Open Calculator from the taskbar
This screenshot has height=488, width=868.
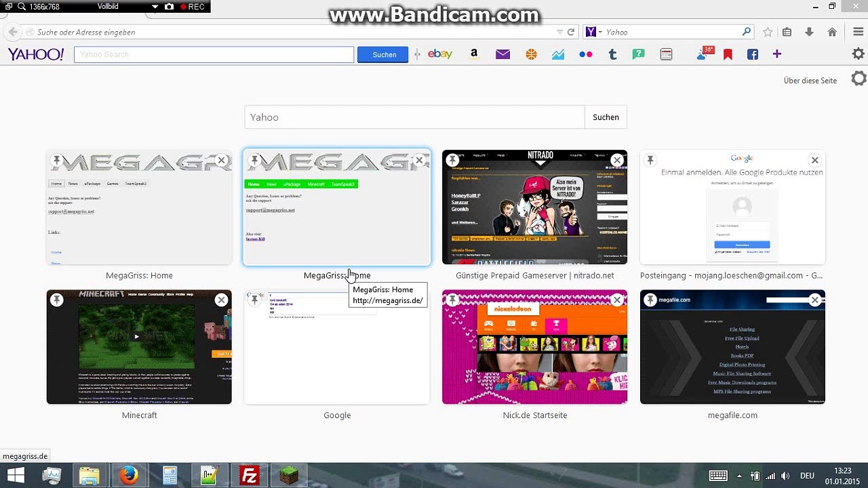[x=170, y=476]
